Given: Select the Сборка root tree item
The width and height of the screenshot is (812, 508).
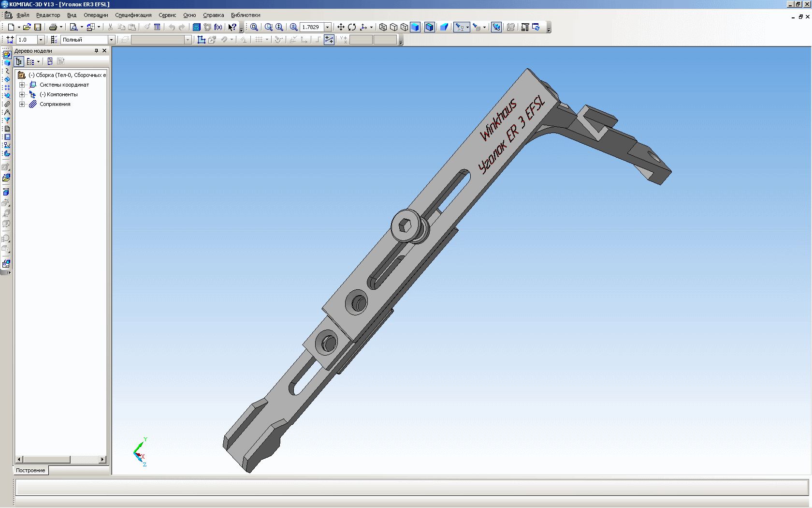Looking at the screenshot, I should [62, 75].
